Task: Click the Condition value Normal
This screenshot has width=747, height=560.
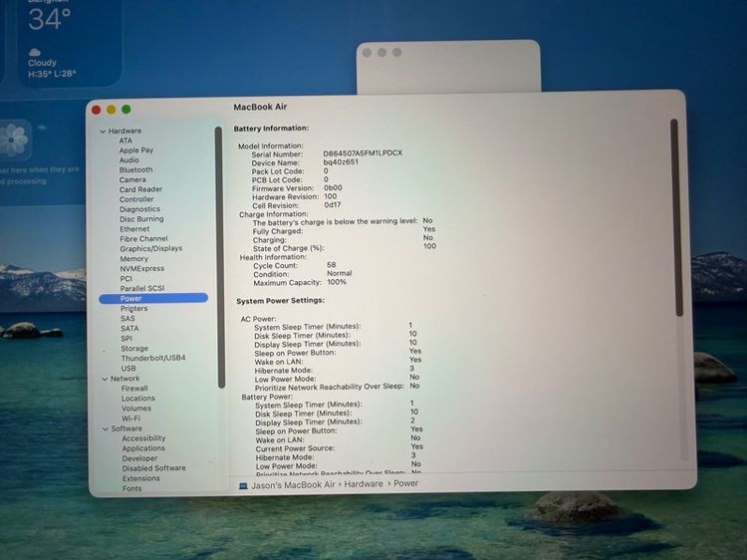Action: [x=340, y=273]
